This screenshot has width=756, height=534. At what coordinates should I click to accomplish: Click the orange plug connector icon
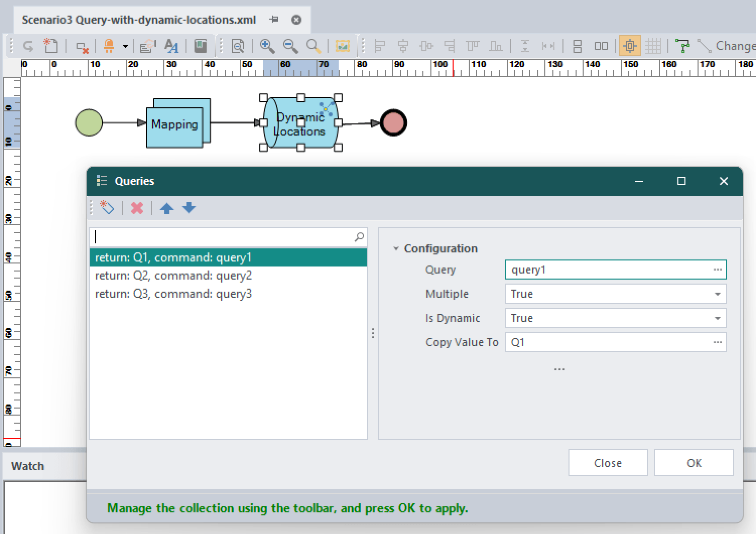[x=108, y=46]
